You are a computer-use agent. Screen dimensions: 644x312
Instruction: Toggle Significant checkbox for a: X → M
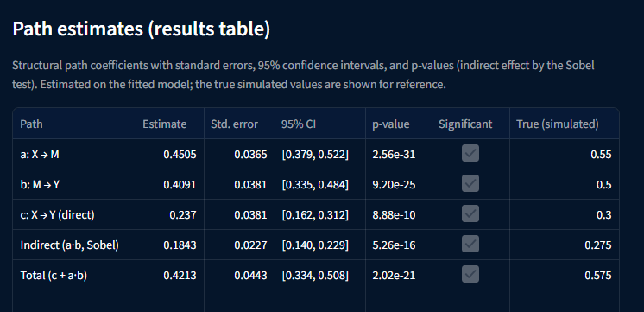[470, 153]
